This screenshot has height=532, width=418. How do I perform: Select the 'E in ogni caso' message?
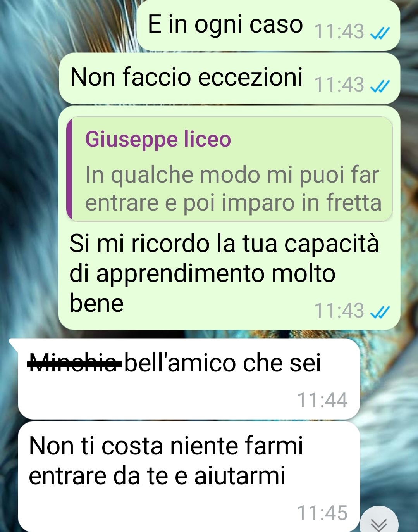(x=268, y=26)
